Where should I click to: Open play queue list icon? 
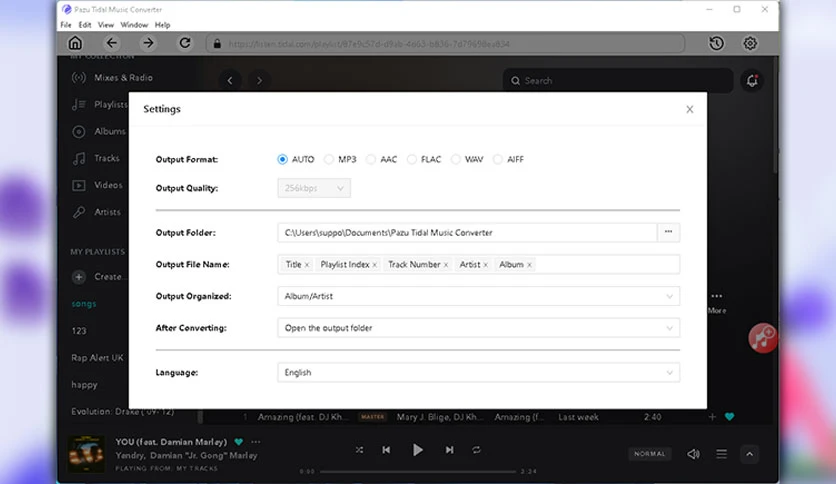click(x=721, y=454)
